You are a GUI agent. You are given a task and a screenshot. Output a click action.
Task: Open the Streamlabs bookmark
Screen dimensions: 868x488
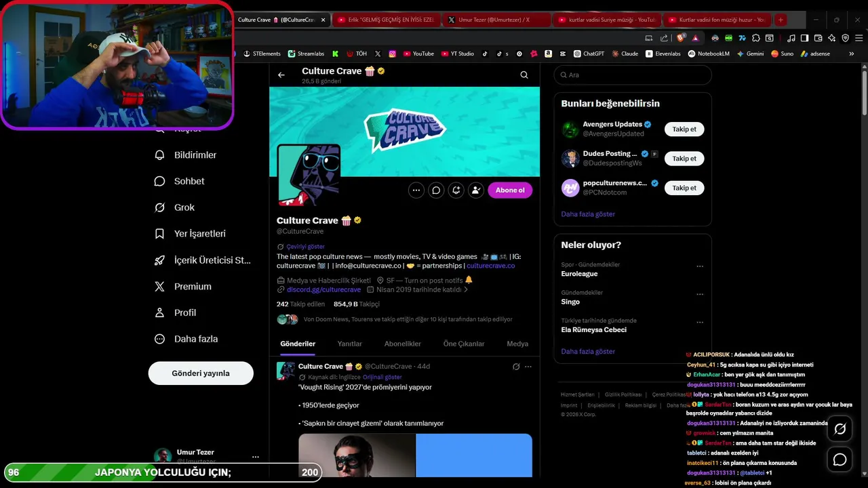(306, 54)
